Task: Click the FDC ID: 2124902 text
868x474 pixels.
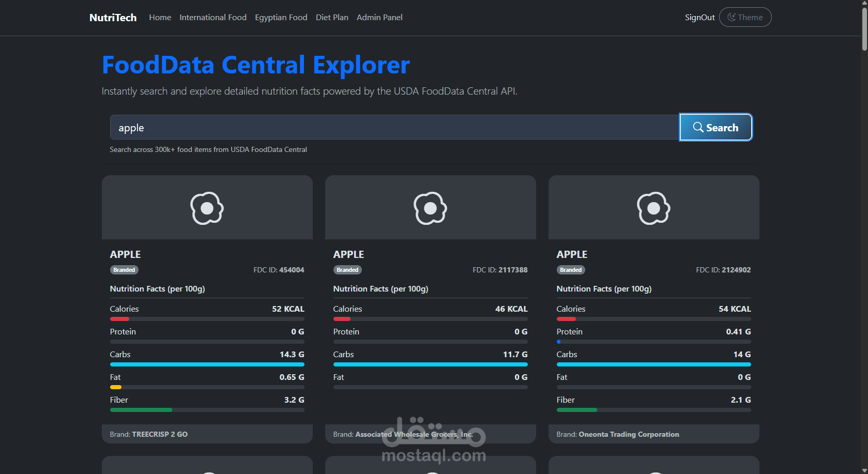Action: (x=723, y=270)
